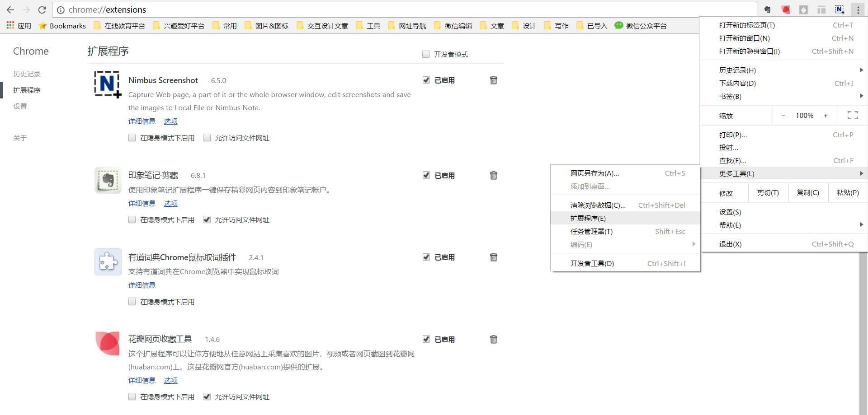Uncheck 允许访问文件网址 for 印象笔记·剪藏

point(207,219)
